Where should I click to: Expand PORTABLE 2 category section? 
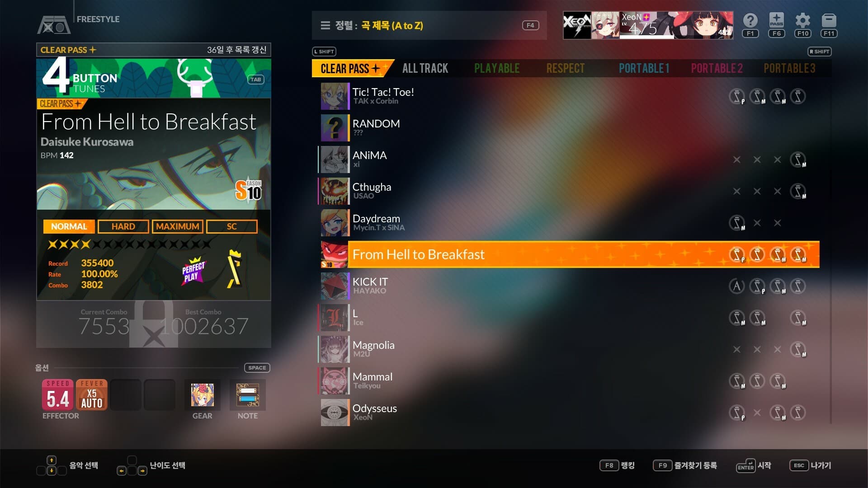pyautogui.click(x=715, y=67)
